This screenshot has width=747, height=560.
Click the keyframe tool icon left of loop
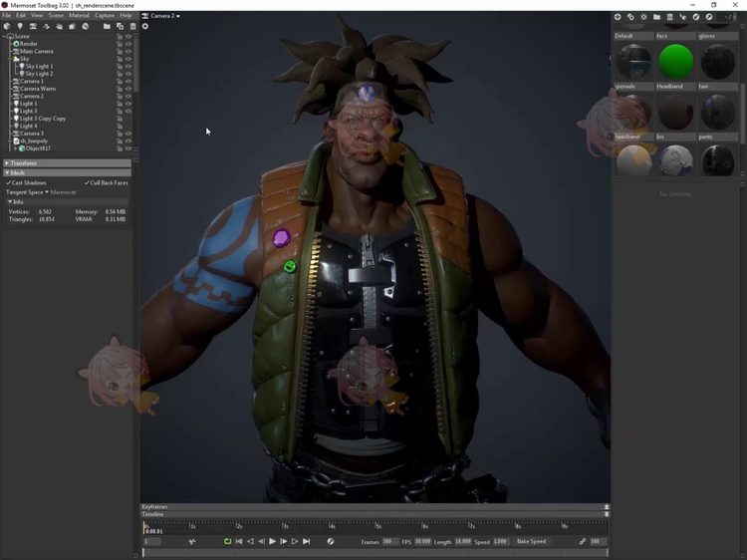pyautogui.click(x=192, y=541)
